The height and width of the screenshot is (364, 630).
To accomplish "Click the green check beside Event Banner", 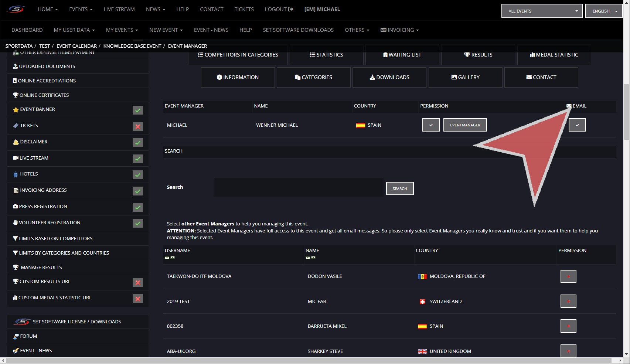I will tap(137, 110).
